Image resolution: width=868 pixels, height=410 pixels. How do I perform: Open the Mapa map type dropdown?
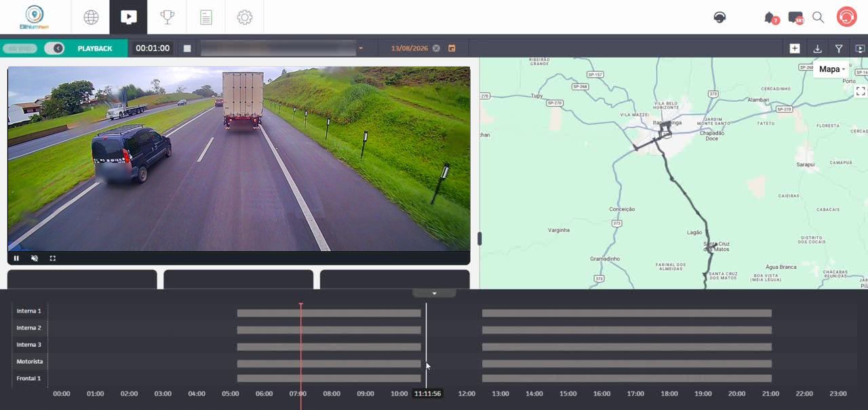tap(832, 69)
